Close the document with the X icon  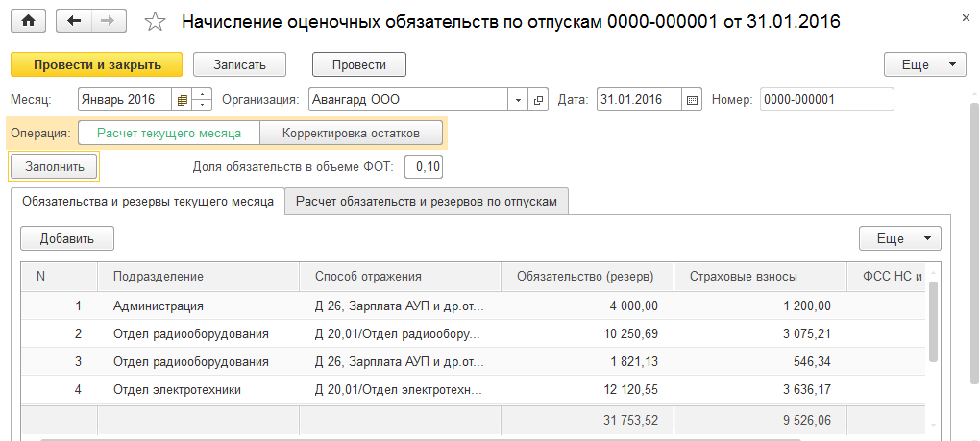[x=964, y=18]
